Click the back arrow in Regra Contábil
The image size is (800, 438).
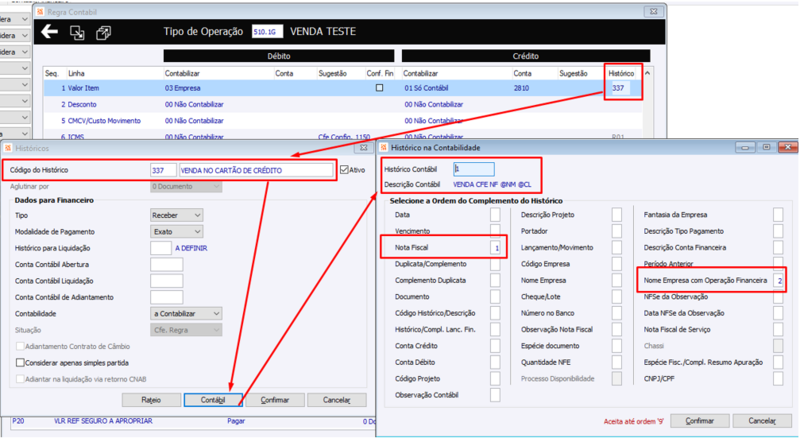49,32
